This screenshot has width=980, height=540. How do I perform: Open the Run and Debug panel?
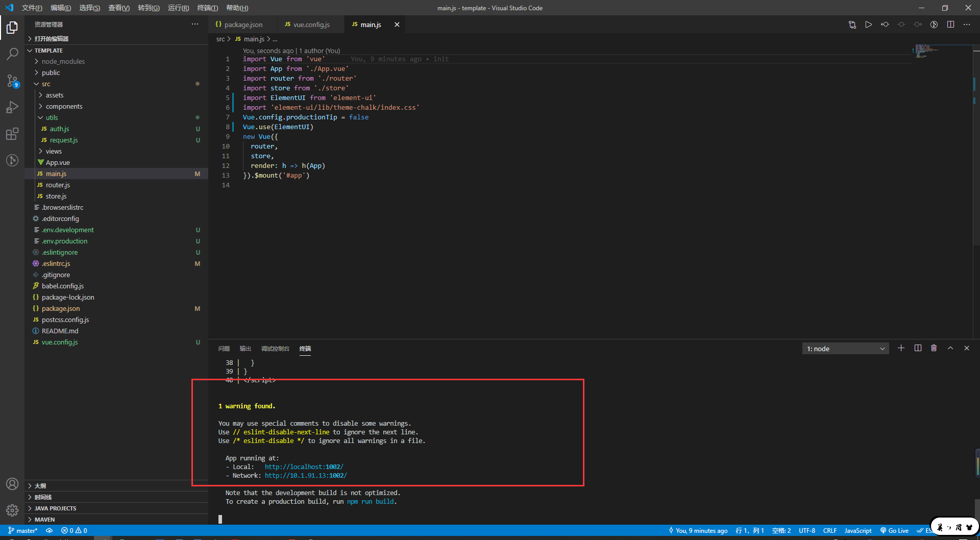[x=12, y=107]
